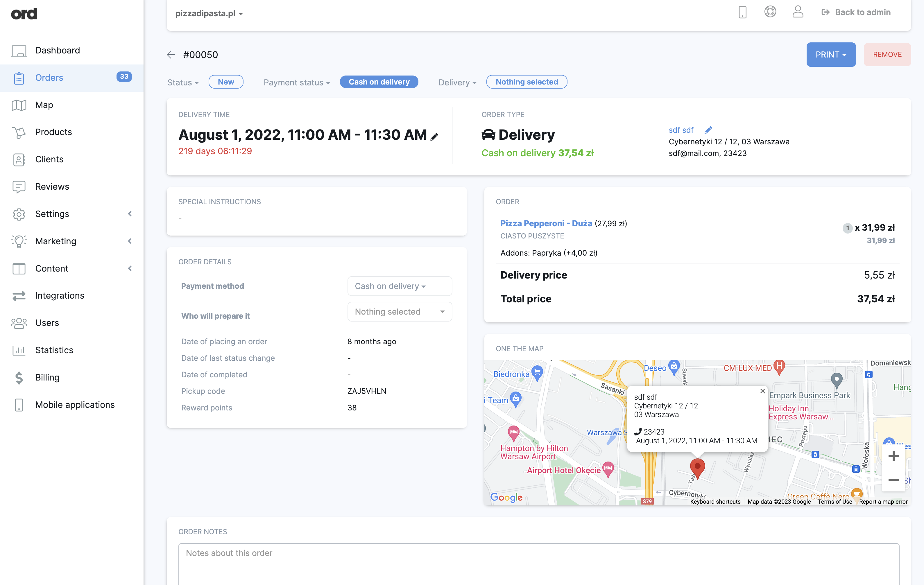The height and width of the screenshot is (585, 924).
Task: Open the mobile preview icon in top bar
Action: point(742,12)
